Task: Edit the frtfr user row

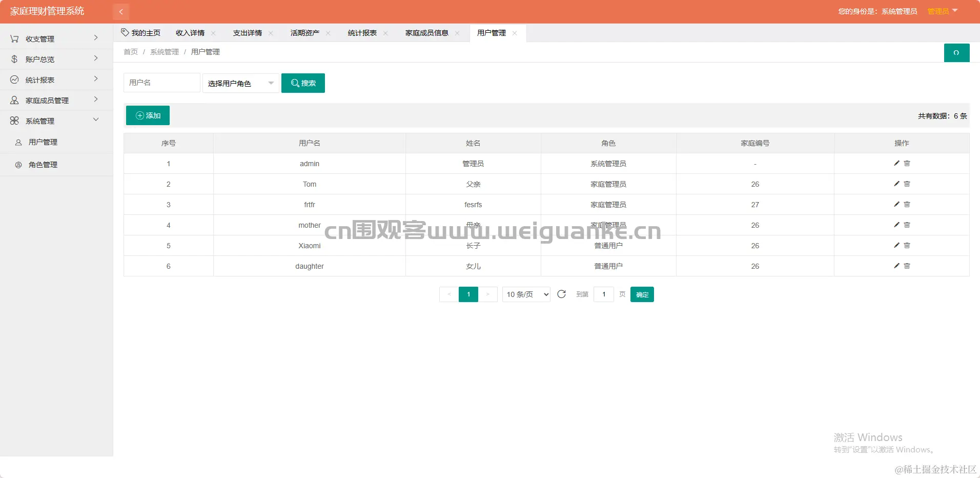Action: point(896,204)
